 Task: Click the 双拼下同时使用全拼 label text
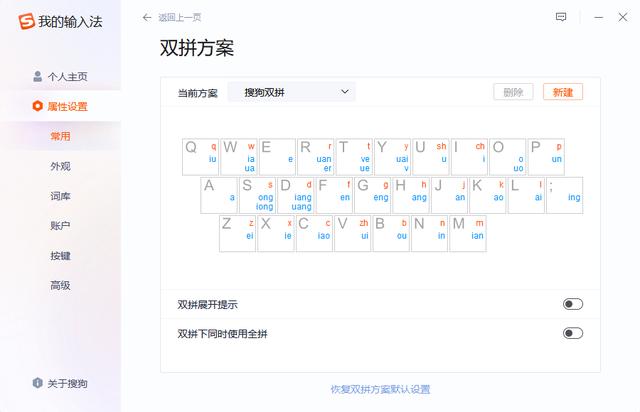tap(222, 334)
